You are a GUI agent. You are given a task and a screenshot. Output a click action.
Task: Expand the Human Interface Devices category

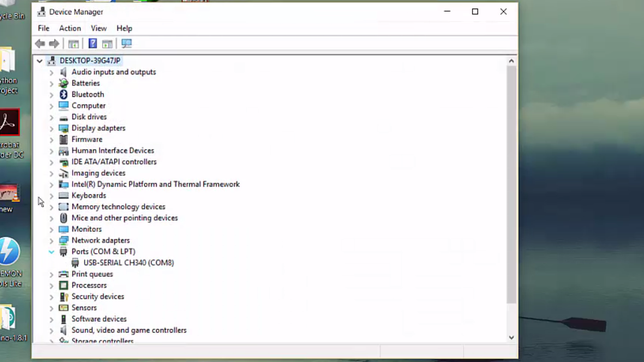[51, 151]
